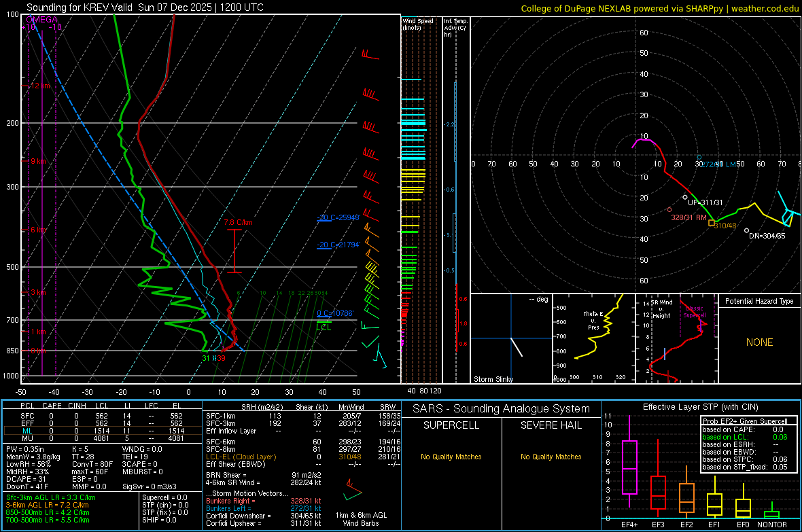Image resolution: width=802 pixels, height=532 pixels.
Task: Click the BRN Shear row label
Action: click(226, 475)
